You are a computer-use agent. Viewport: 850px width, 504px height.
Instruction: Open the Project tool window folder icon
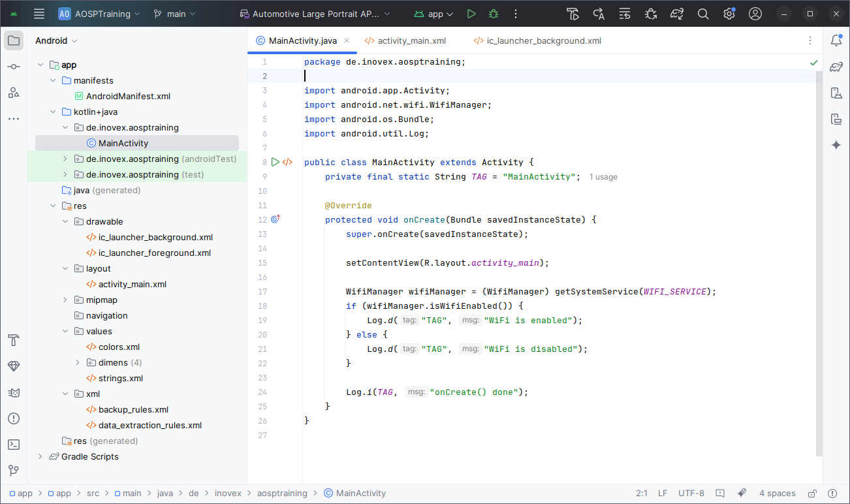coord(14,40)
